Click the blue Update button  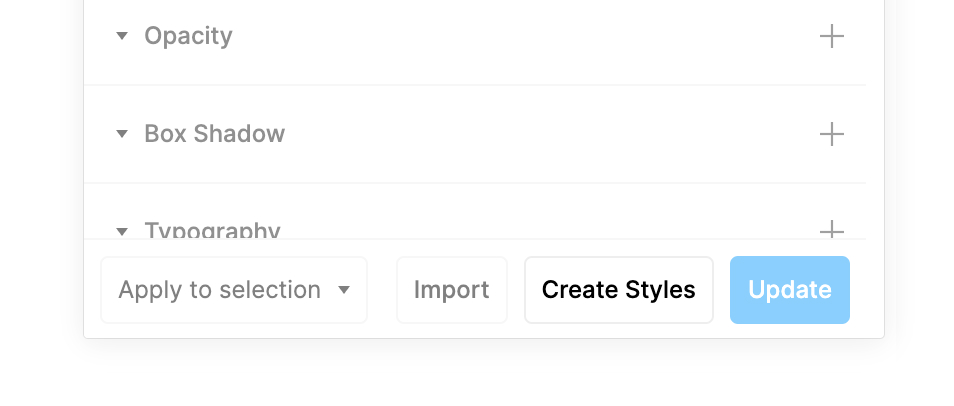[790, 290]
